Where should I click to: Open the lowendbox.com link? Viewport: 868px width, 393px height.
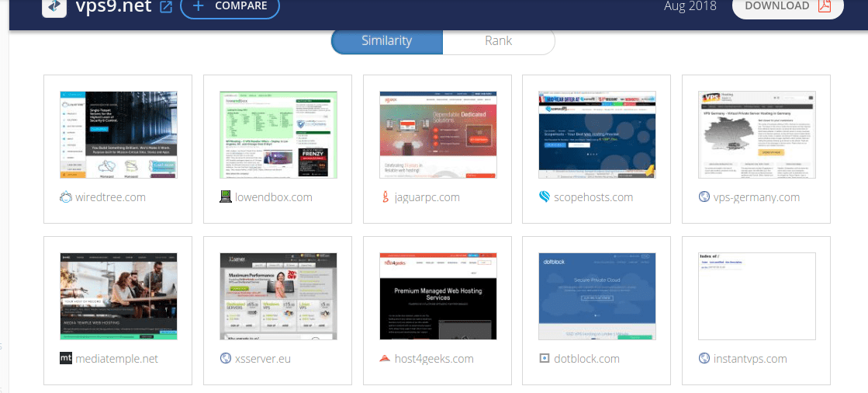(274, 197)
